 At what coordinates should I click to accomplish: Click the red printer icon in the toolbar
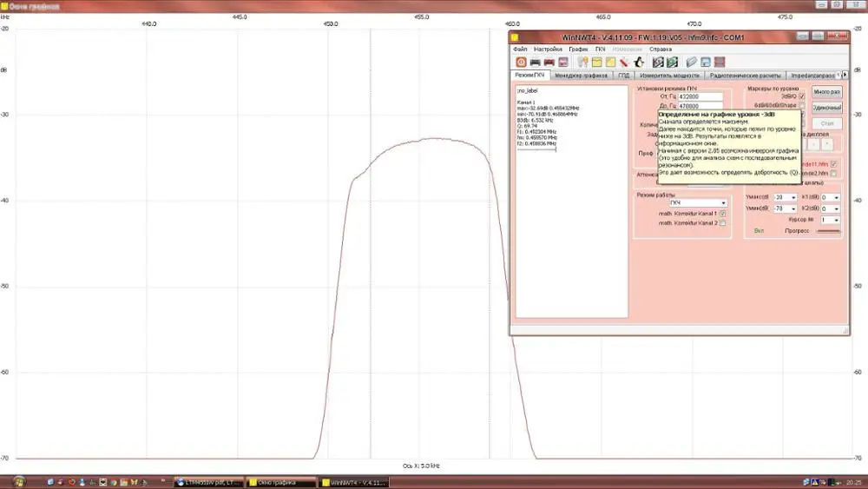tap(549, 63)
